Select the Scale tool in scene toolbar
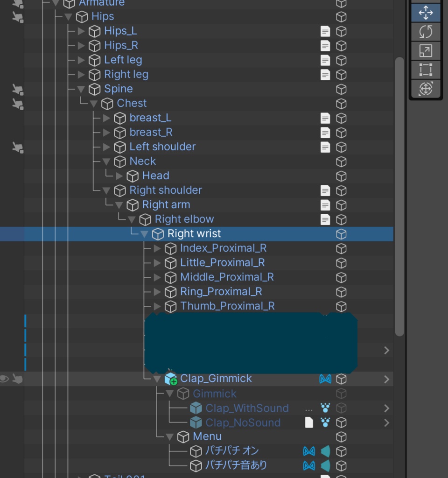The width and height of the screenshot is (448, 478). point(426,50)
